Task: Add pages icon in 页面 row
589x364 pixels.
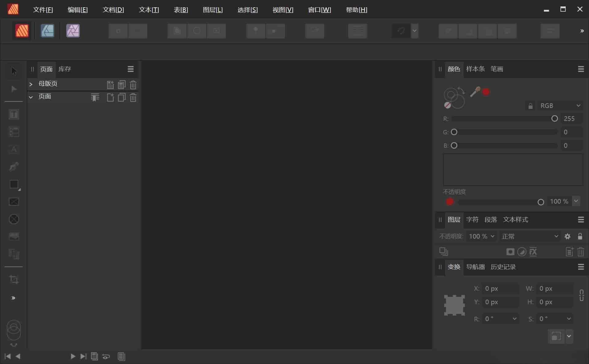Action: pyautogui.click(x=110, y=98)
